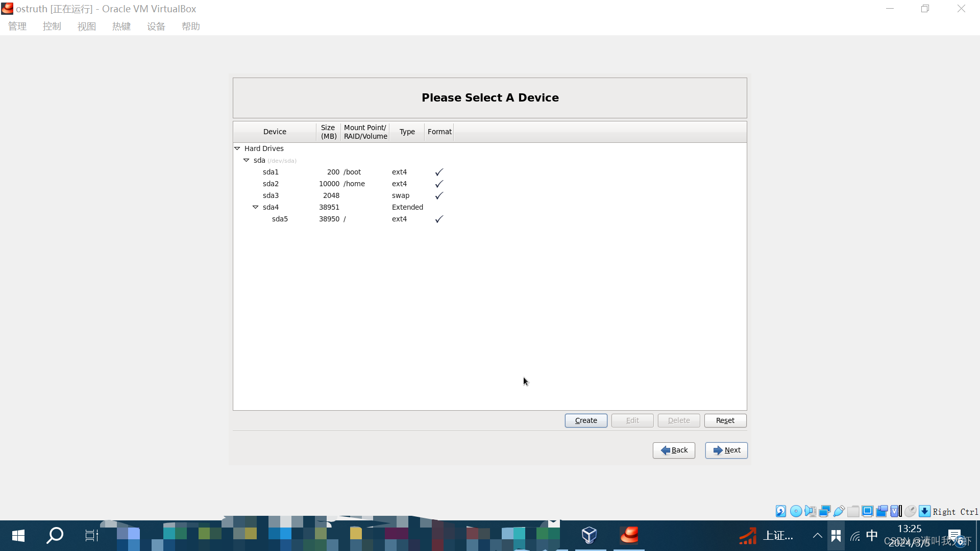
Task: Click the Reset button to undo changes
Action: (x=725, y=420)
